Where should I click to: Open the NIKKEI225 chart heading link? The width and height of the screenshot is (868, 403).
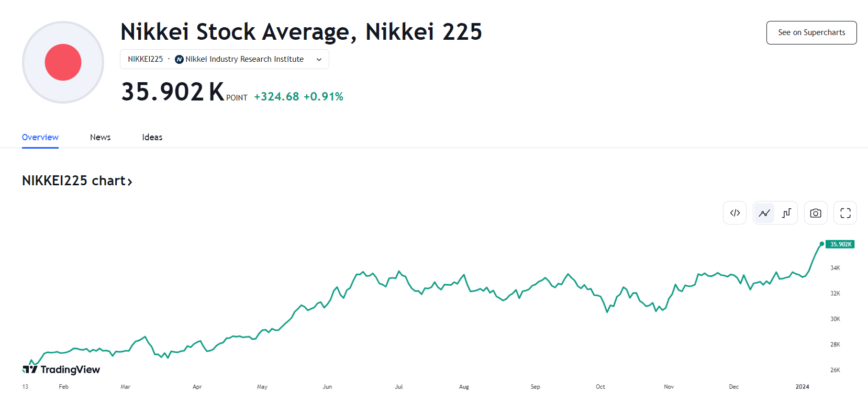[73, 181]
